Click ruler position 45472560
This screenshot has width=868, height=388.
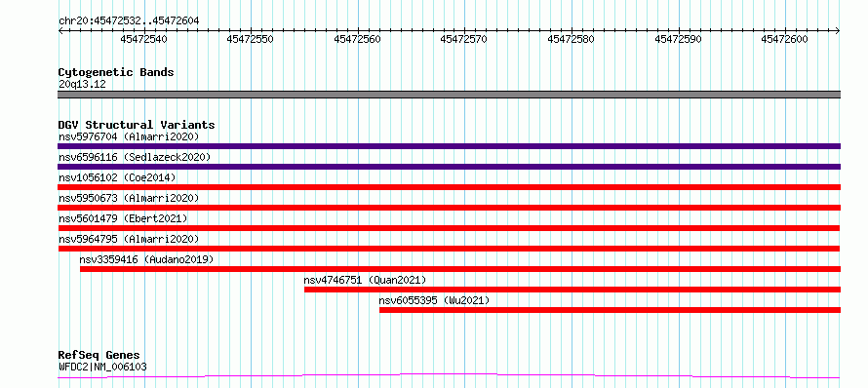[358, 39]
